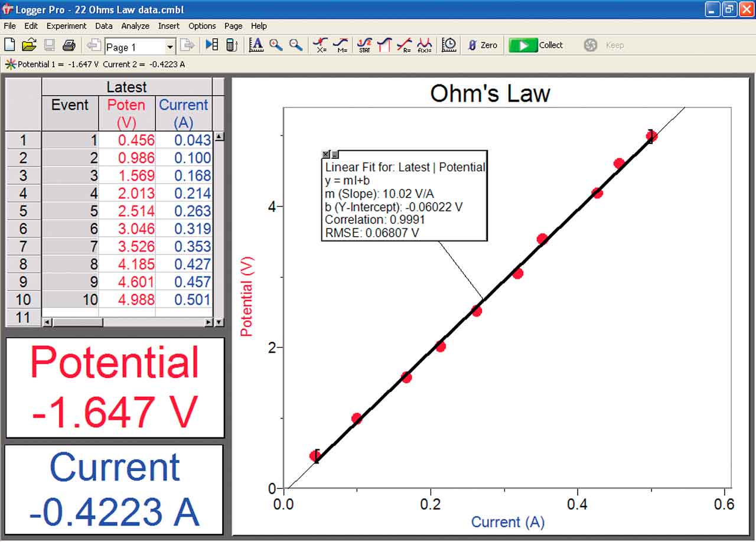The image size is (756, 542).
Task: Click the Examine (X=) tool
Action: coord(320,45)
